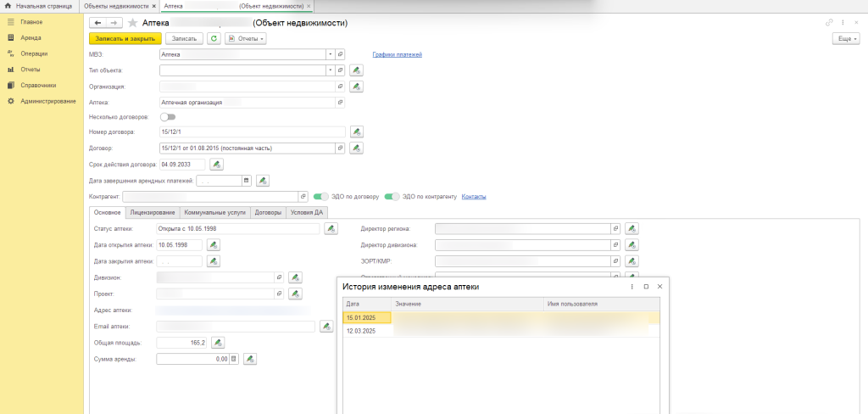The width and height of the screenshot is (868, 414).
Task: Add object to favorites with star icon
Action: 132,22
